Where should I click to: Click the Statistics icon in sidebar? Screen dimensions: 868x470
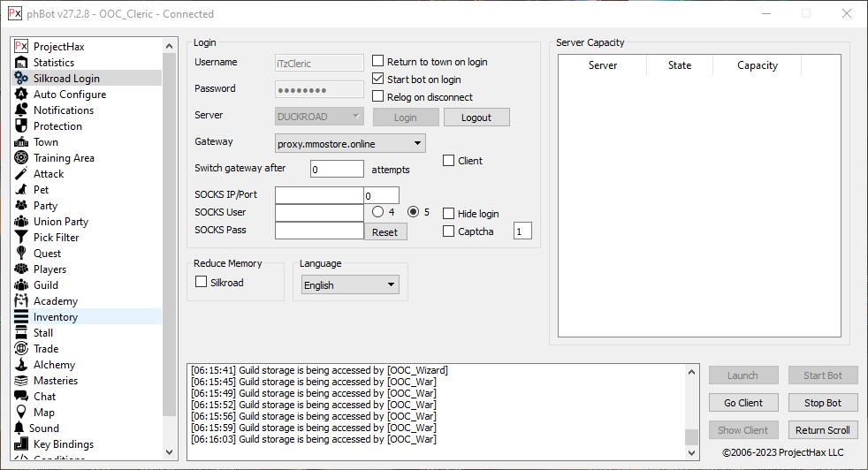pyautogui.click(x=21, y=63)
